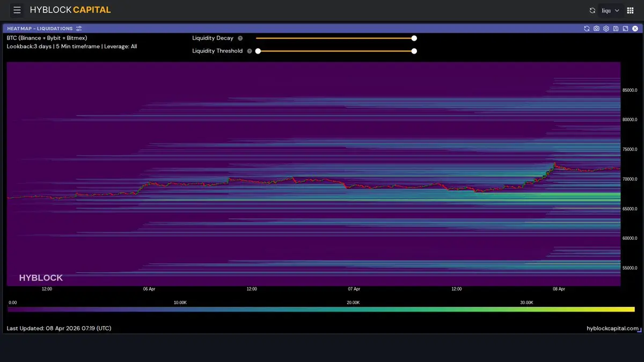644x362 pixels.
Task: Open heat map filter settings beside the title
Action: click(x=79, y=28)
